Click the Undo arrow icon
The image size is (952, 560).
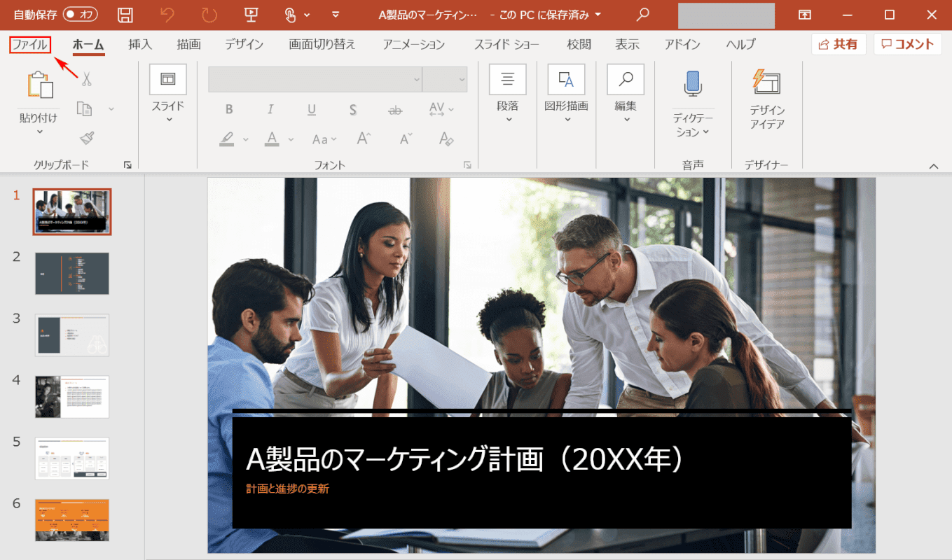167,15
